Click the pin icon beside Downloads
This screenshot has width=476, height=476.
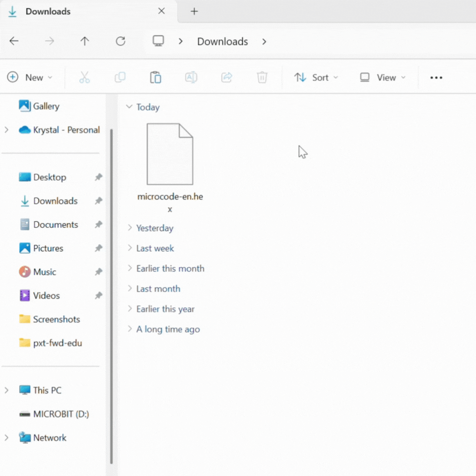tap(98, 201)
